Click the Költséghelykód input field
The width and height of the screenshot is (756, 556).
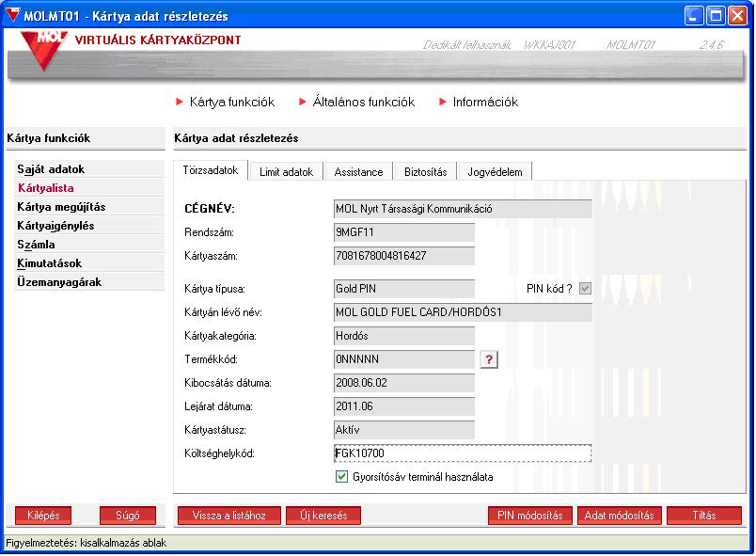point(463,453)
